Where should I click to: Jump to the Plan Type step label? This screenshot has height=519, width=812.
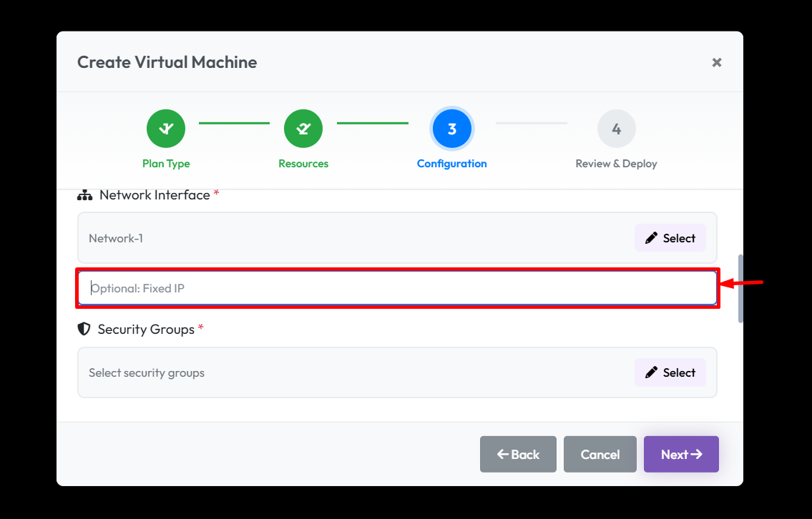(x=166, y=164)
